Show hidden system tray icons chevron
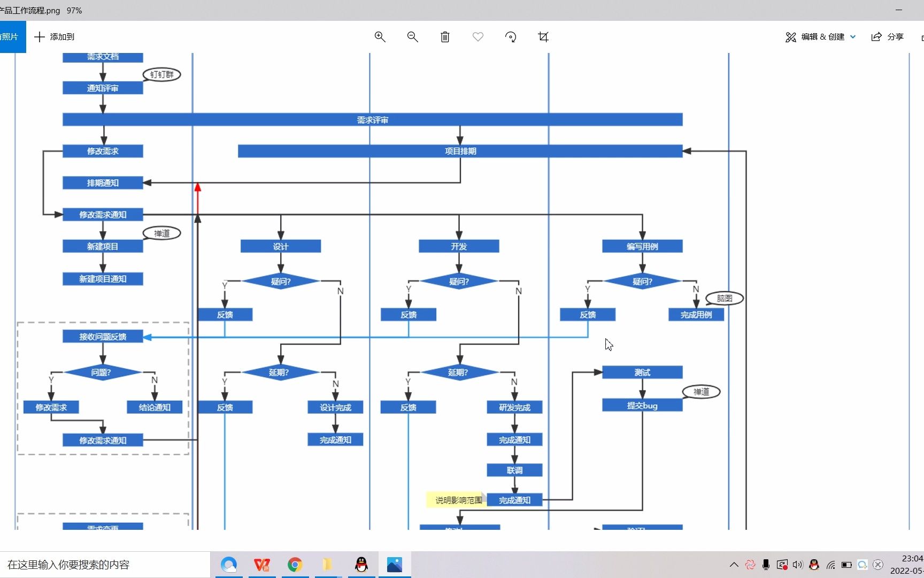The image size is (924, 578). point(734,565)
